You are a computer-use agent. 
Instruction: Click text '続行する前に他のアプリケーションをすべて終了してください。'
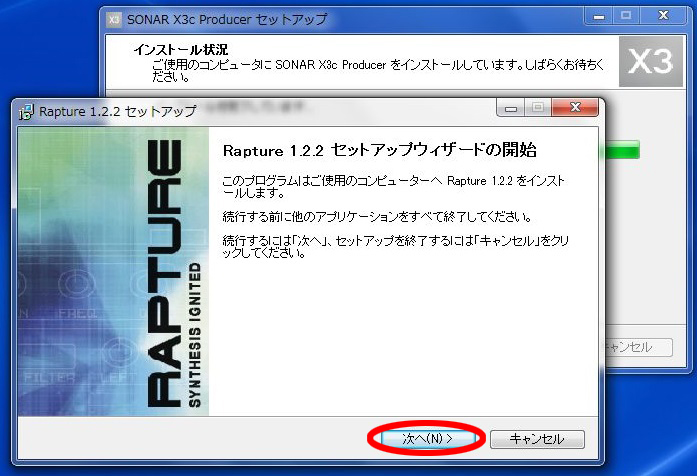click(x=377, y=217)
